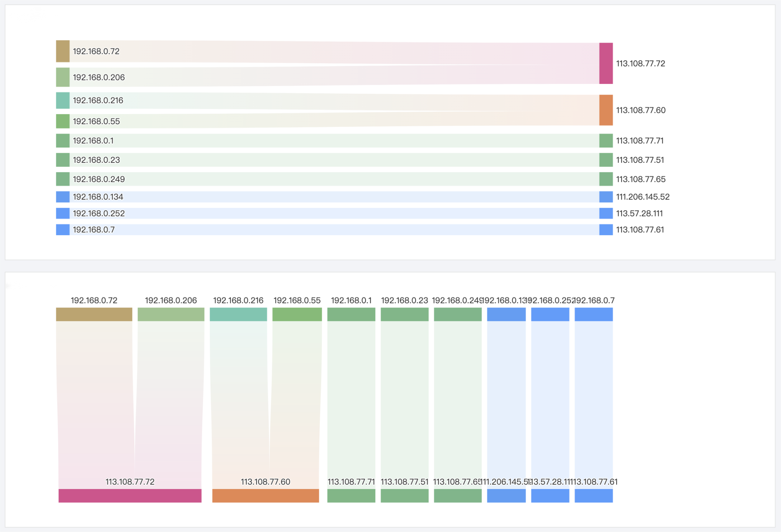Click the orange 113.108.77.60 node in horizontal chart
The height and width of the screenshot is (532, 781).
point(606,110)
